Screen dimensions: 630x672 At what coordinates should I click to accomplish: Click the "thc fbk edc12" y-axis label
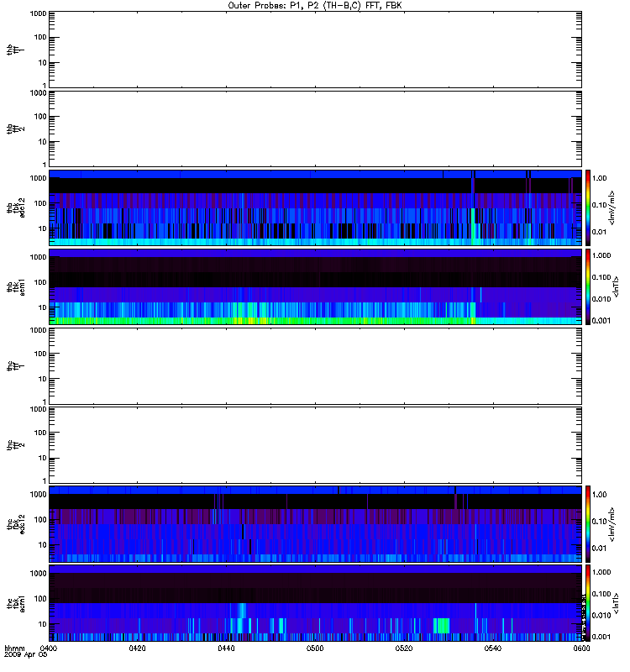pyautogui.click(x=16, y=523)
